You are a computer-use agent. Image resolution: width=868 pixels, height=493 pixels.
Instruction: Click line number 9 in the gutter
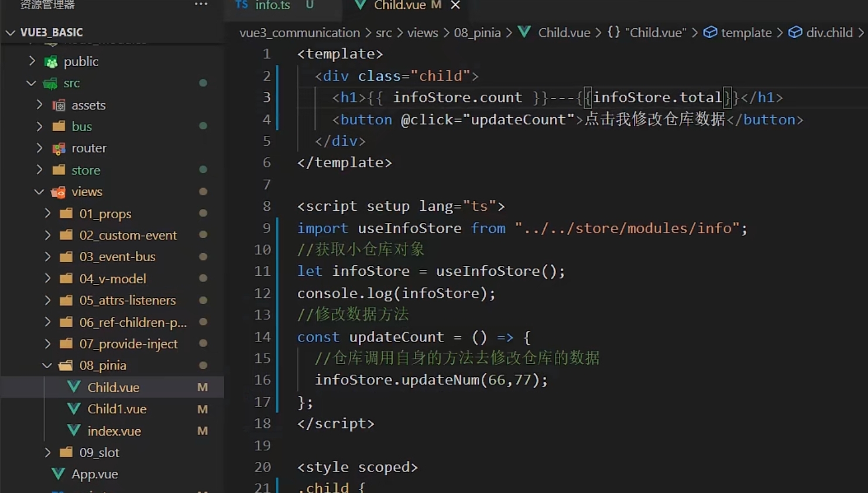click(x=266, y=228)
